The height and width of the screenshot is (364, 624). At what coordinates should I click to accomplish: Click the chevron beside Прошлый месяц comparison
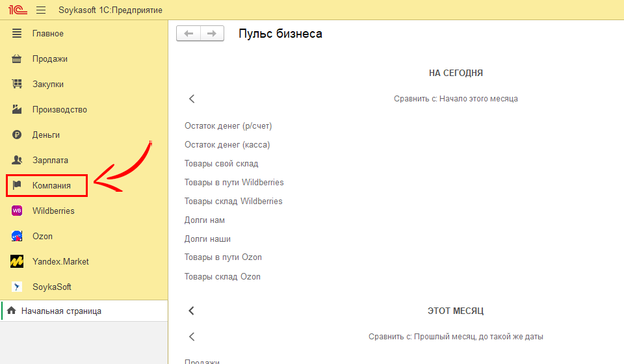coord(192,337)
